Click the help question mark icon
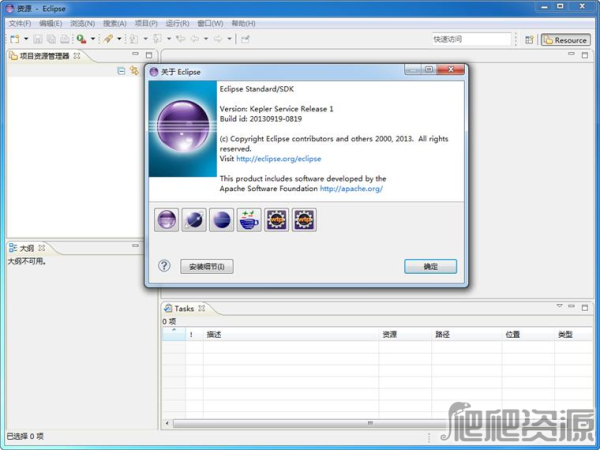The image size is (600, 450). tap(164, 266)
